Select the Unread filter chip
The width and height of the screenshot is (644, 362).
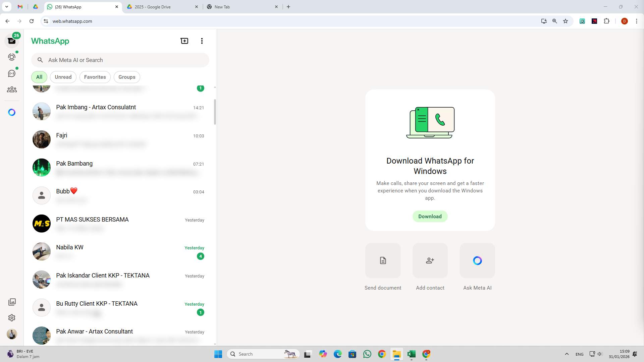point(63,77)
